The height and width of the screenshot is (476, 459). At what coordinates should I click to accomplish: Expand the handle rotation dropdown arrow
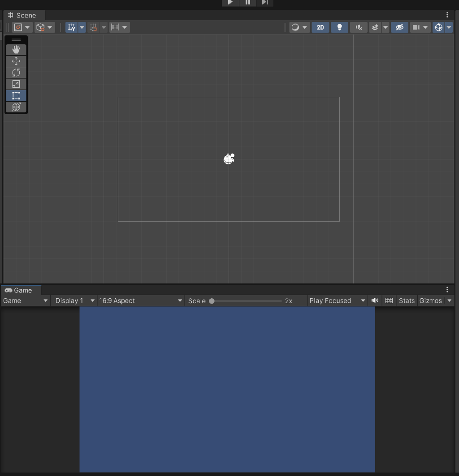tap(50, 27)
